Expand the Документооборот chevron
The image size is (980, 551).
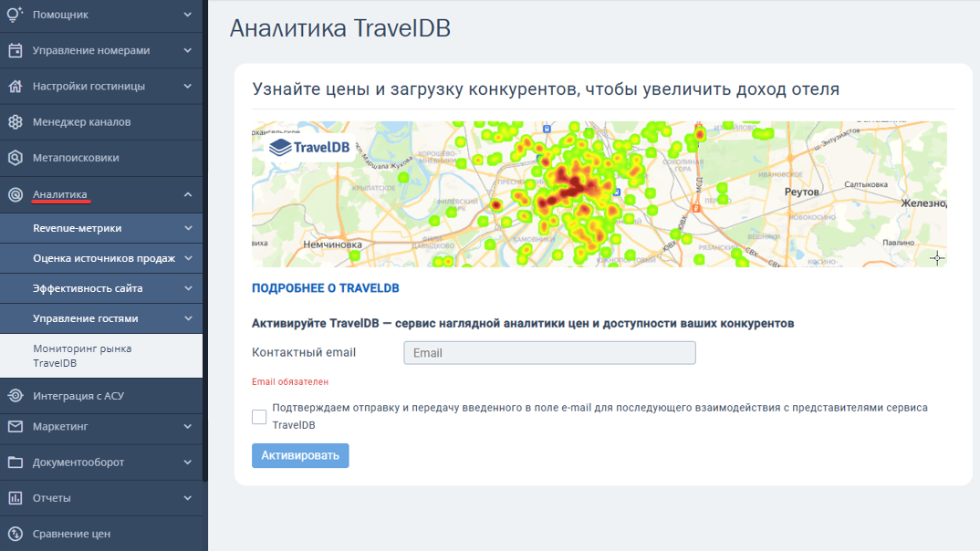pos(187,463)
